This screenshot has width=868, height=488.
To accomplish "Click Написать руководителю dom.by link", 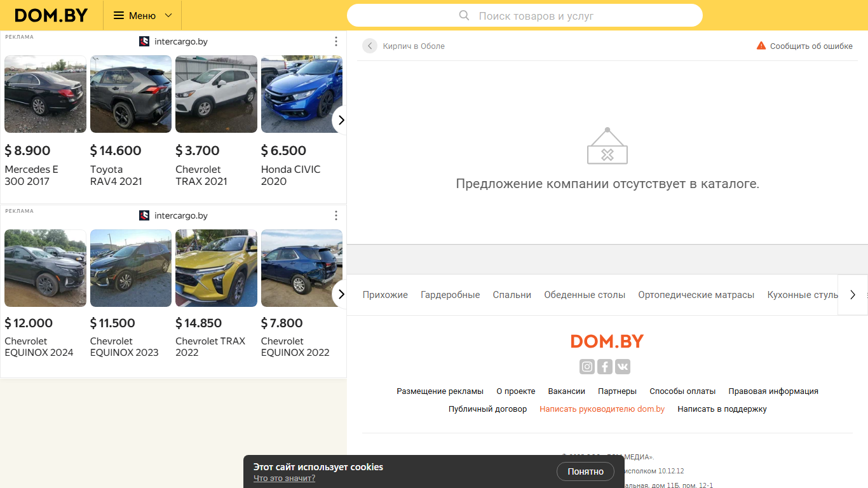I will (602, 409).
